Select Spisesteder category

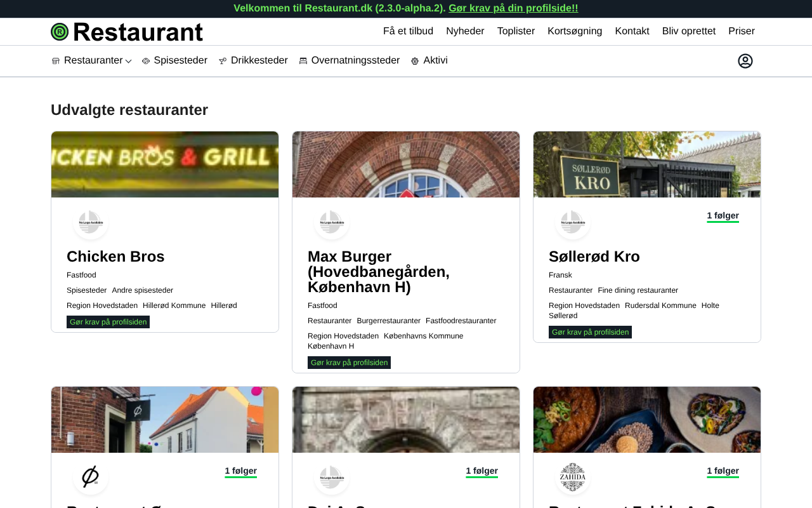point(180,60)
